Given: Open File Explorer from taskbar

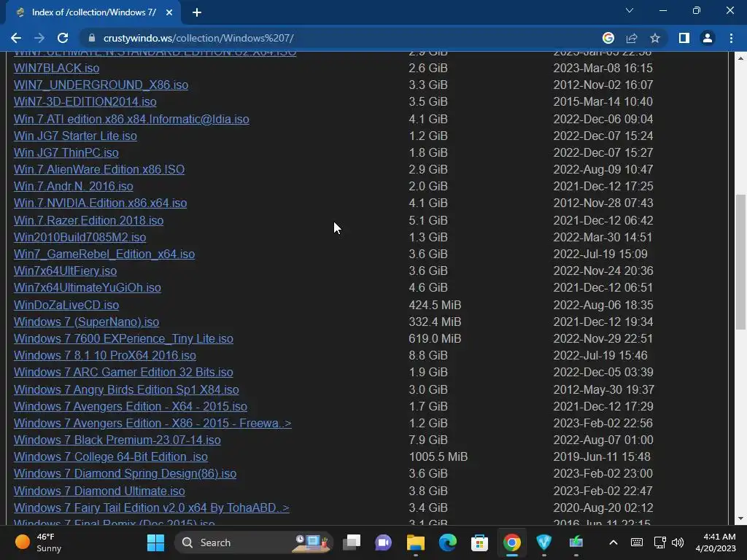Looking at the screenshot, I should point(415,542).
